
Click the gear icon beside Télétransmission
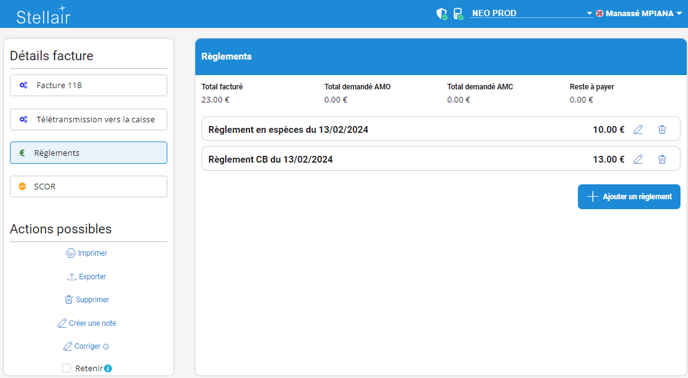pyautogui.click(x=23, y=119)
